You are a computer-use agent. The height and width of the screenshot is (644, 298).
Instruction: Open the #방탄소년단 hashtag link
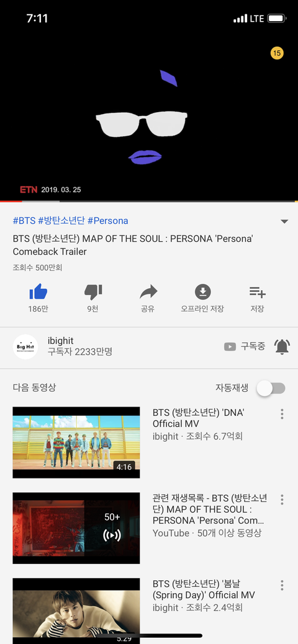pyautogui.click(x=61, y=221)
